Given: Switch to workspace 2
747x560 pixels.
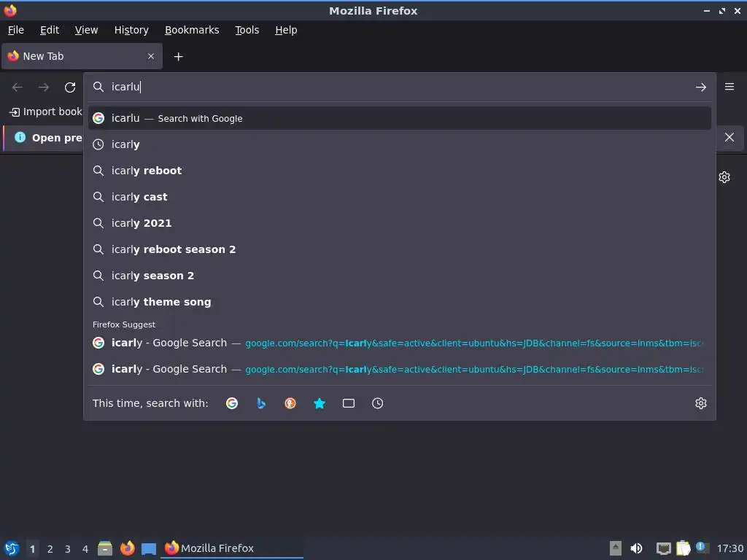Looking at the screenshot, I should (50, 549).
